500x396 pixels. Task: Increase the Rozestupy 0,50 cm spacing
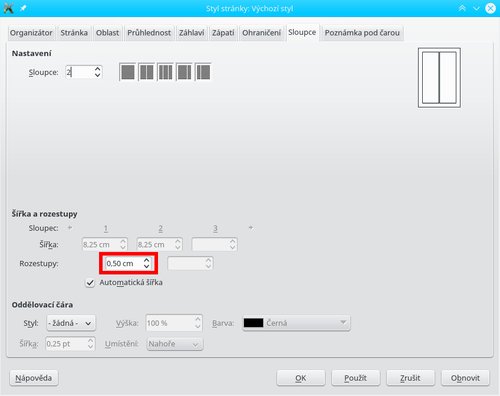click(146, 260)
